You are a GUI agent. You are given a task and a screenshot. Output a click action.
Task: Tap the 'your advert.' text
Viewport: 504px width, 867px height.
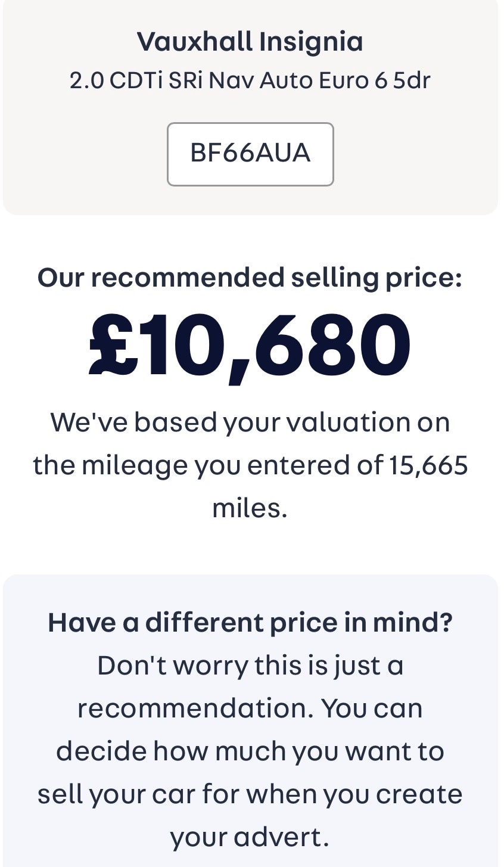click(250, 837)
